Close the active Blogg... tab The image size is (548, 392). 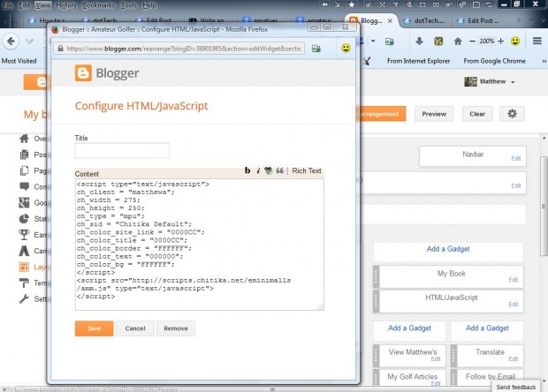tap(390, 21)
